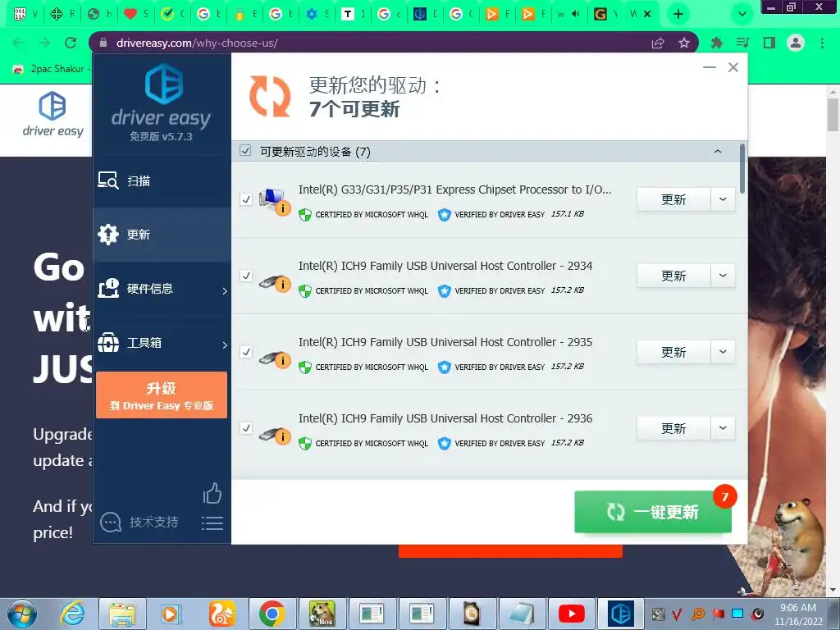Viewport: 840px width, 630px height.
Task: Click Driver Easy logo on the webpage
Action: click(x=52, y=114)
